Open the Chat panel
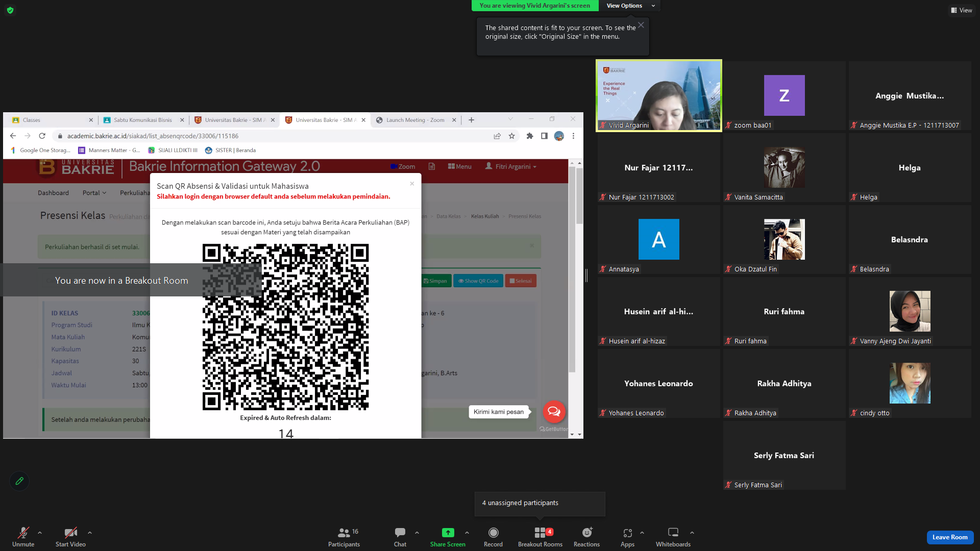The image size is (980, 551). 400,537
